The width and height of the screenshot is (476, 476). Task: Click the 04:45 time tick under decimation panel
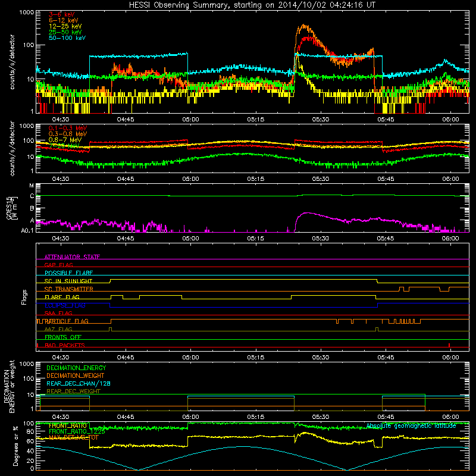tap(126, 417)
